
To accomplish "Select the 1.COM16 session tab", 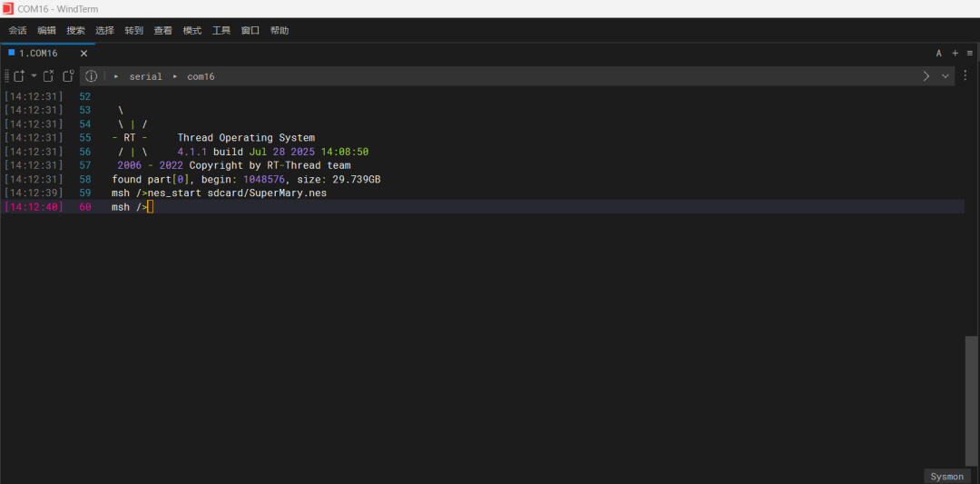I will click(38, 54).
